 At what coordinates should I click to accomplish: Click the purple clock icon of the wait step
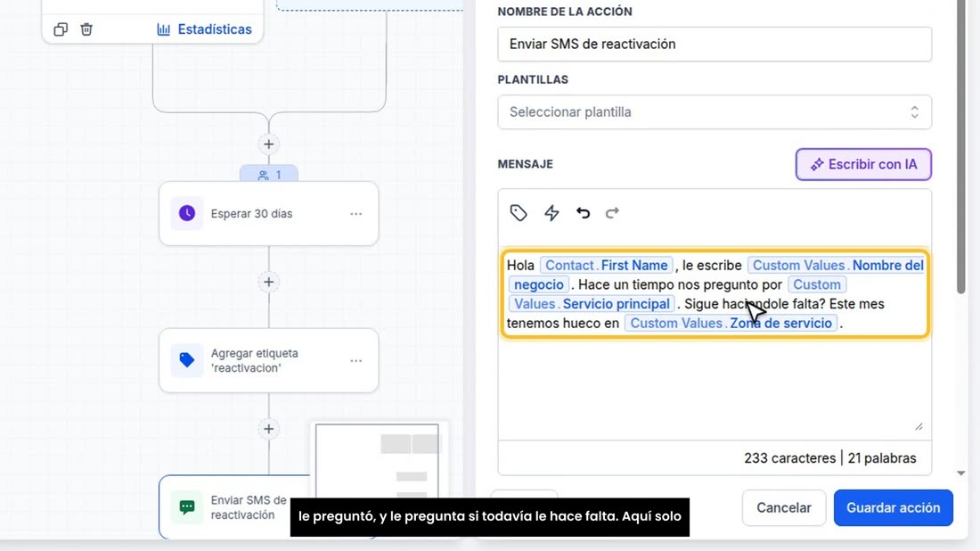187,213
